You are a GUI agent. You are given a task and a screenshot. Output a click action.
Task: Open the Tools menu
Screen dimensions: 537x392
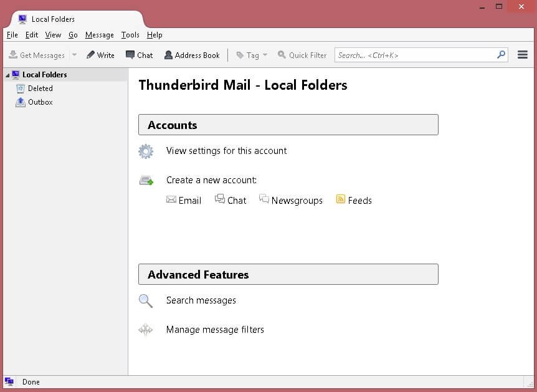(130, 35)
